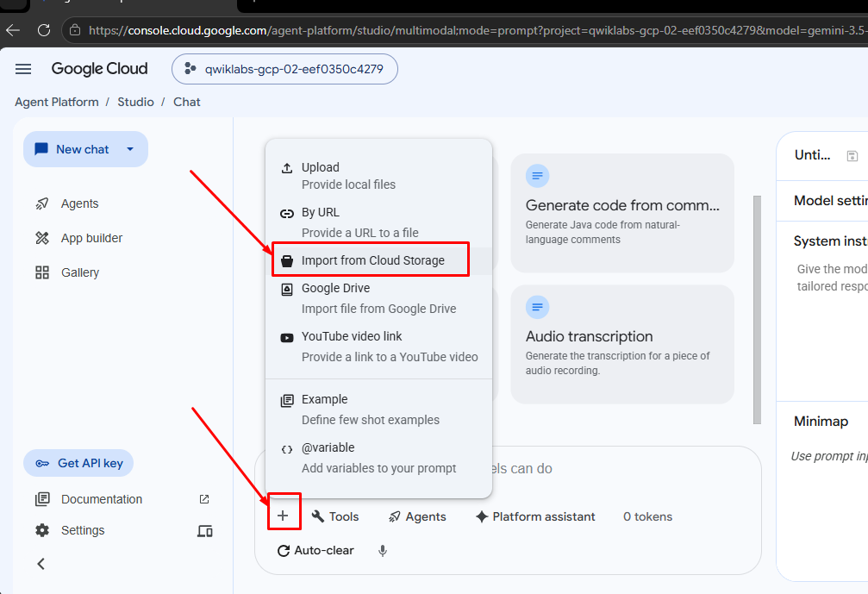Viewport: 868px width, 594px height.
Task: Click the site information icon in address bar
Action: tap(75, 30)
